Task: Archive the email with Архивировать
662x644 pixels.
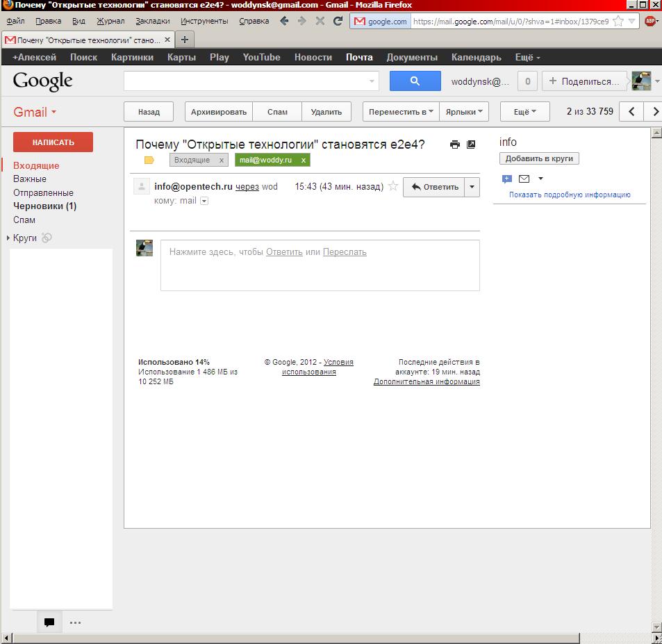Action: point(219,111)
